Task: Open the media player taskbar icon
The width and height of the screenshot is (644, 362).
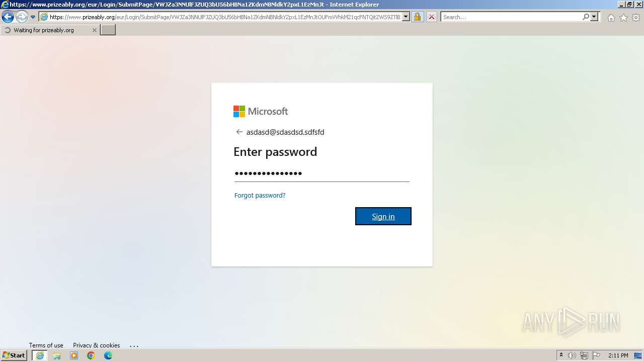Action: 74,355
